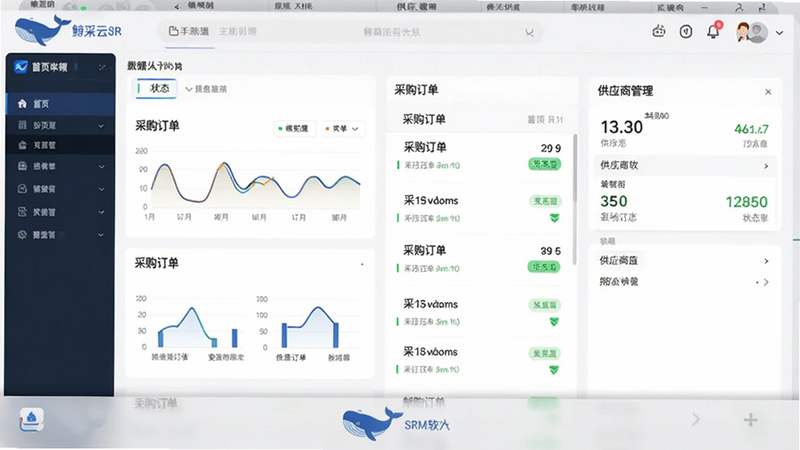The width and height of the screenshot is (800, 450).
Task: Click the user avatar in the header
Action: (x=752, y=32)
